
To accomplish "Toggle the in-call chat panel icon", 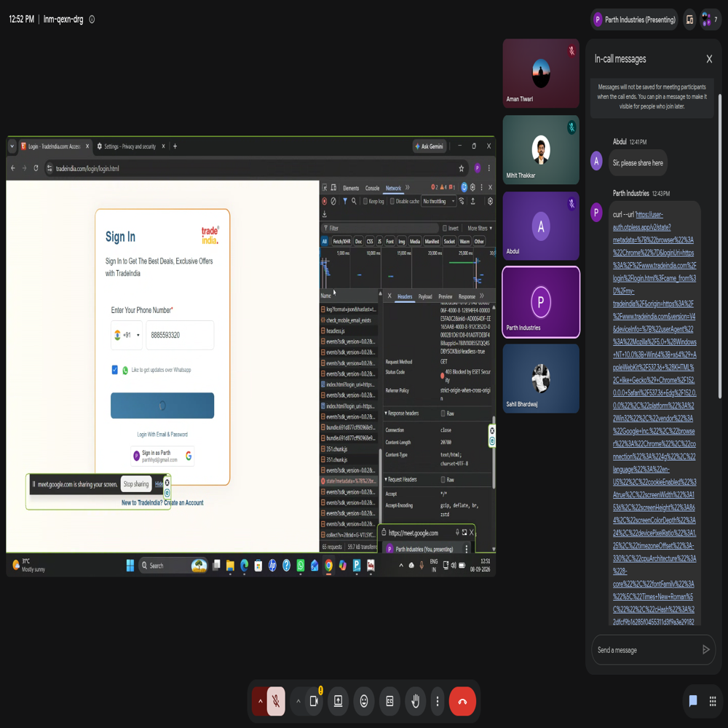I will (x=693, y=700).
